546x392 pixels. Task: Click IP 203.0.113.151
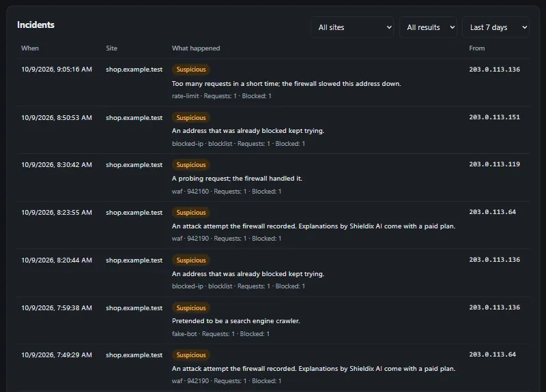click(494, 117)
